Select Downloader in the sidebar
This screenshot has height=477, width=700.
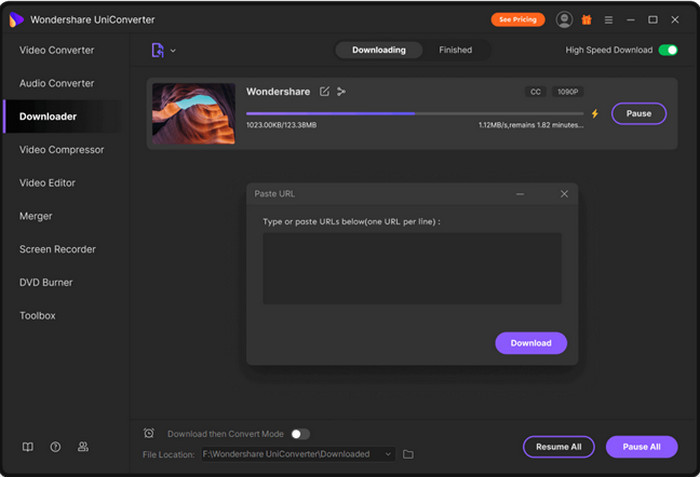(x=62, y=117)
